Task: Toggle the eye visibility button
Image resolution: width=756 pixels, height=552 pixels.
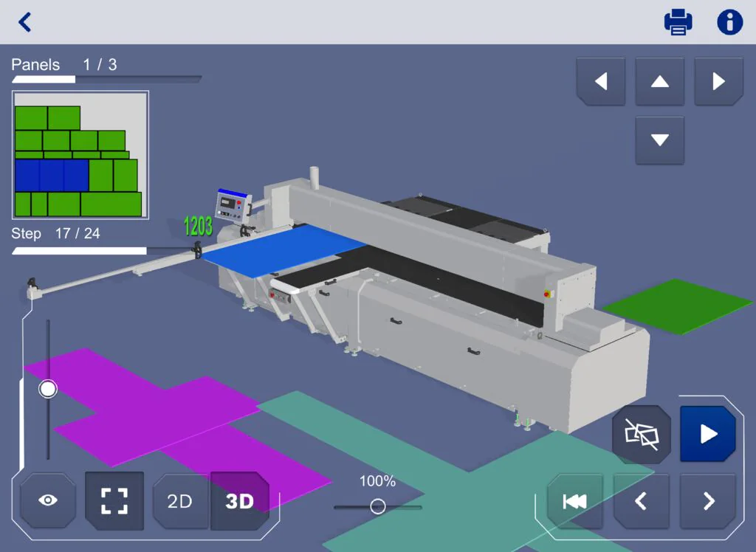Action: click(48, 500)
